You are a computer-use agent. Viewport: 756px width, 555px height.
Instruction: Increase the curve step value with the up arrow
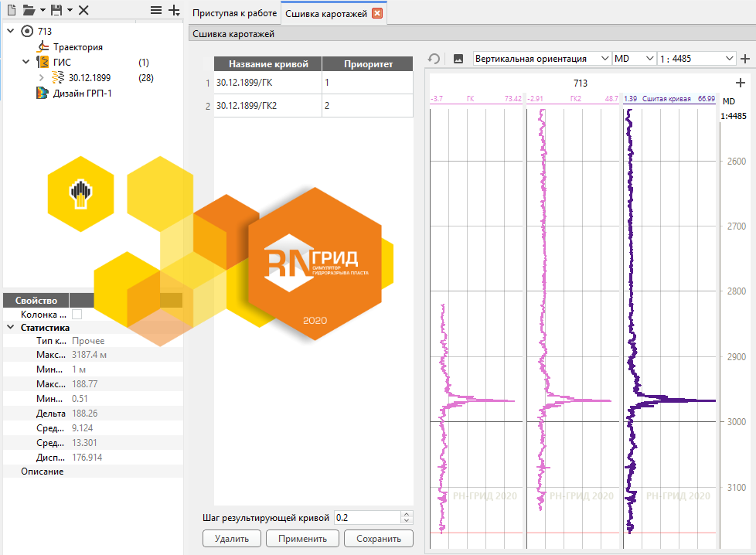point(407,514)
